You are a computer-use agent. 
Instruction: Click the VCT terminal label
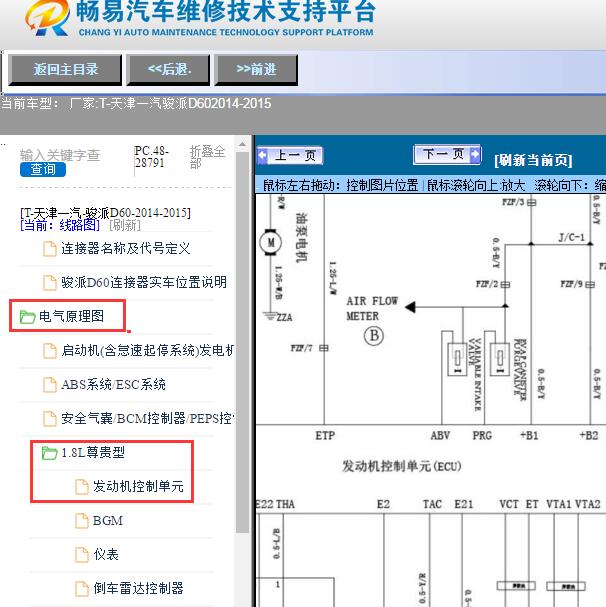[x=509, y=504]
